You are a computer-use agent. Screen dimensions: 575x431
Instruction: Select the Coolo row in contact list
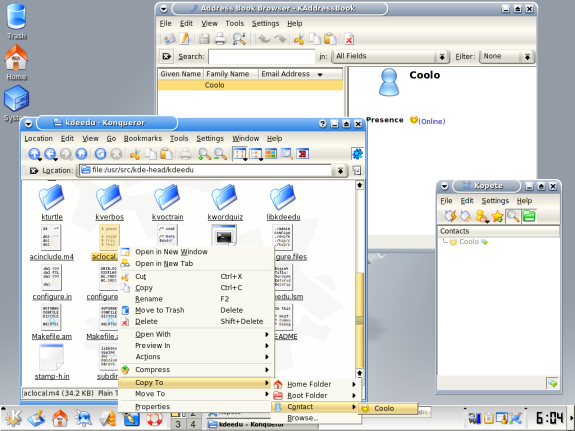(x=250, y=85)
